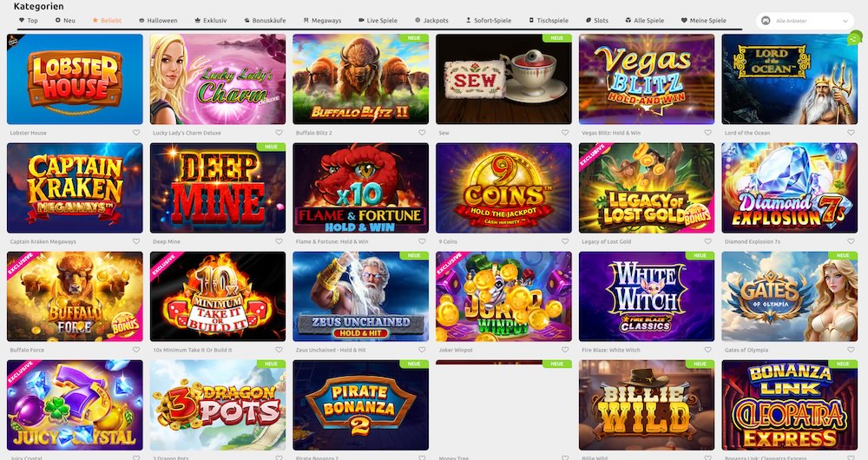
Task: Click provider icon in Alle Anbieter box
Action: click(766, 21)
